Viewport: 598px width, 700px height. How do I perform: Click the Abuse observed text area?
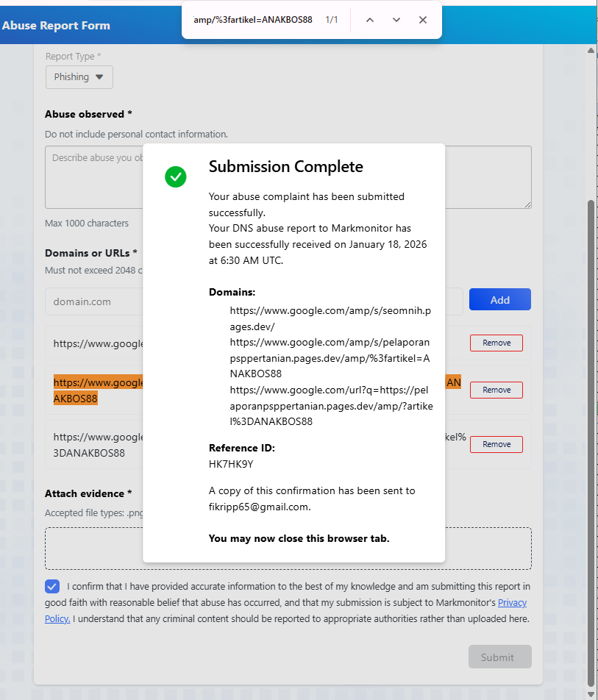click(x=92, y=176)
